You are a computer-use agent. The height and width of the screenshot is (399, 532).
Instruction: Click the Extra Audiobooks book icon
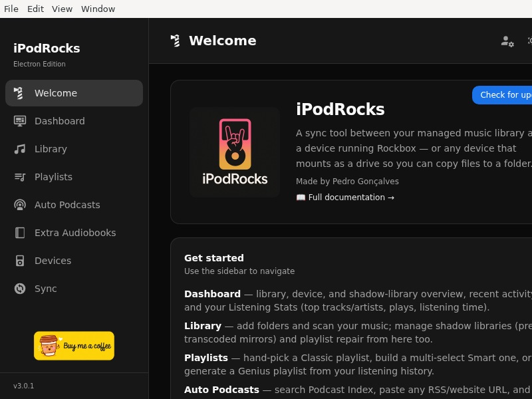pos(20,233)
